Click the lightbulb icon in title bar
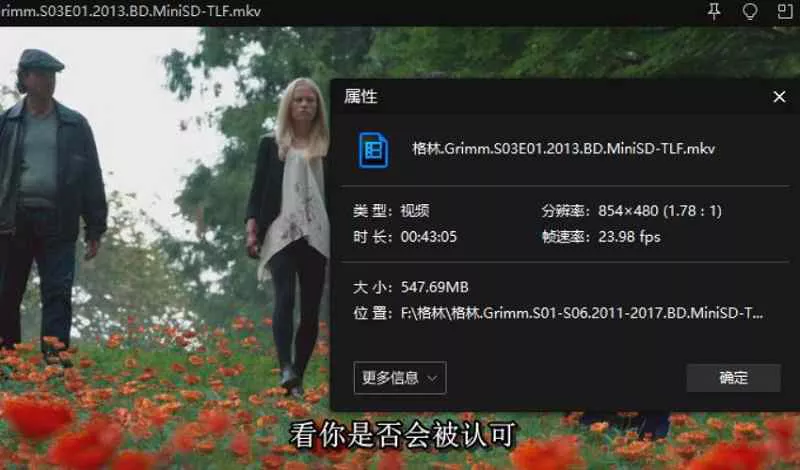 click(x=749, y=11)
